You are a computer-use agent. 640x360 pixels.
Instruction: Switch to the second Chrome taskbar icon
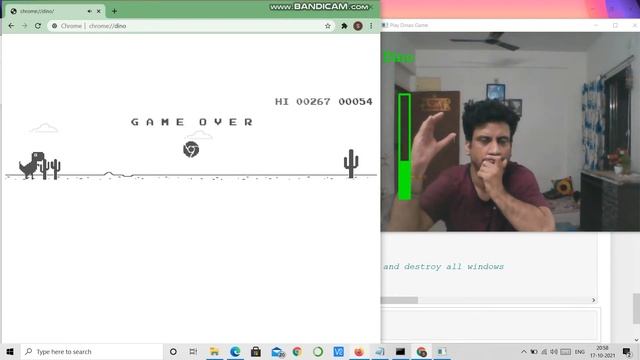click(x=421, y=351)
